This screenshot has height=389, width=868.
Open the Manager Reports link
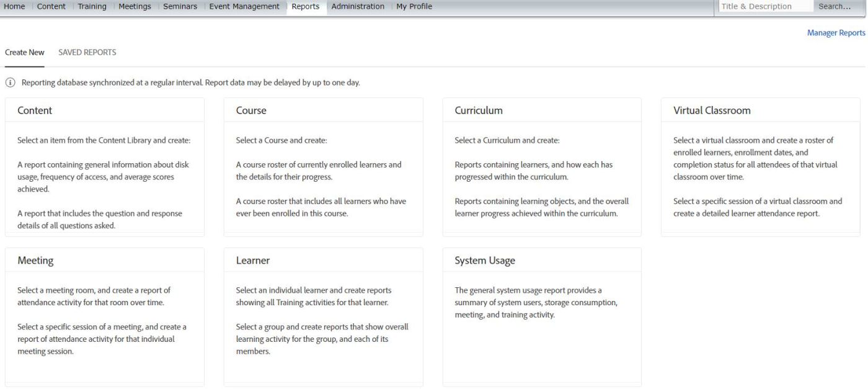pos(836,33)
